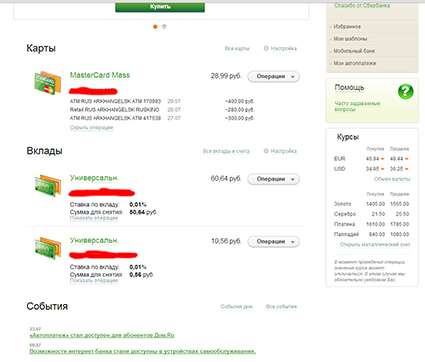
Task: Click the 28,99 руб. card balance
Action: pyautogui.click(x=226, y=76)
